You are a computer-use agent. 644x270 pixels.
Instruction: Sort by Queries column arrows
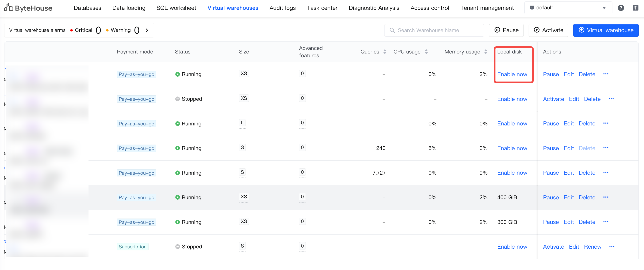tap(385, 52)
